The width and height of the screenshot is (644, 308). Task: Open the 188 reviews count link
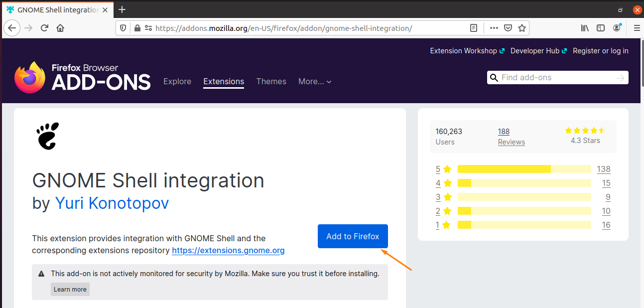click(x=504, y=132)
